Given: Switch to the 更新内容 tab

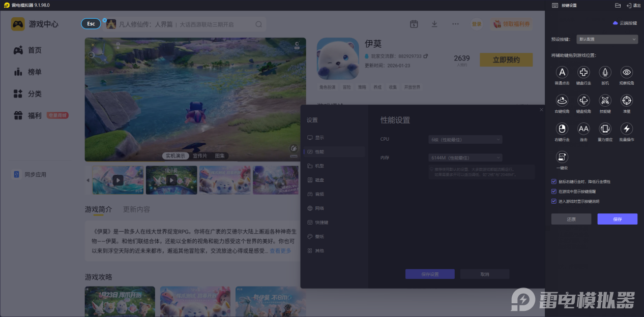Looking at the screenshot, I should (136, 209).
